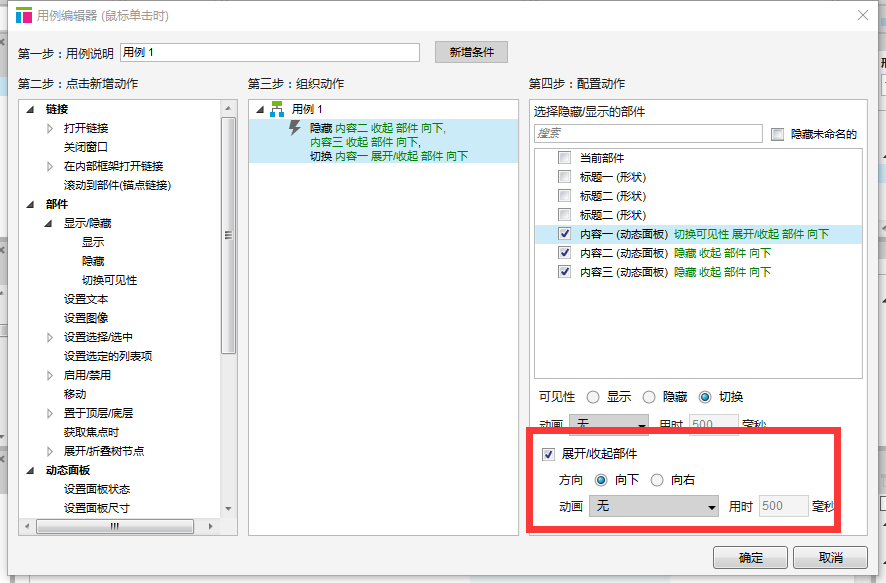
Task: Close the 用例编辑器 dialog
Action: (x=862, y=15)
